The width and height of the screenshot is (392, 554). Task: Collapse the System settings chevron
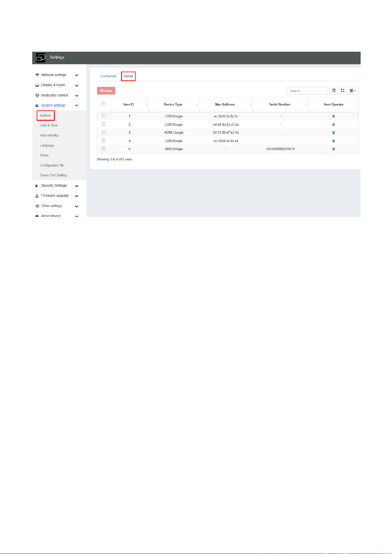coord(77,105)
